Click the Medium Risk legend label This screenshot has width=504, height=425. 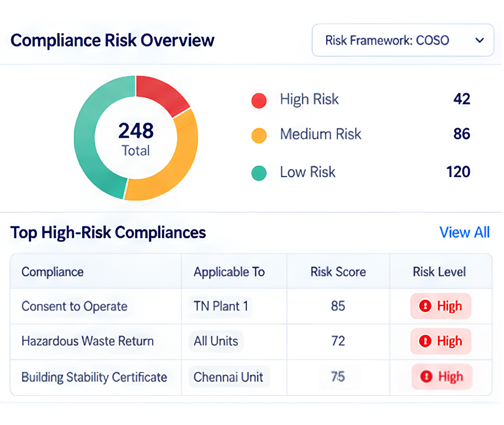[320, 134]
